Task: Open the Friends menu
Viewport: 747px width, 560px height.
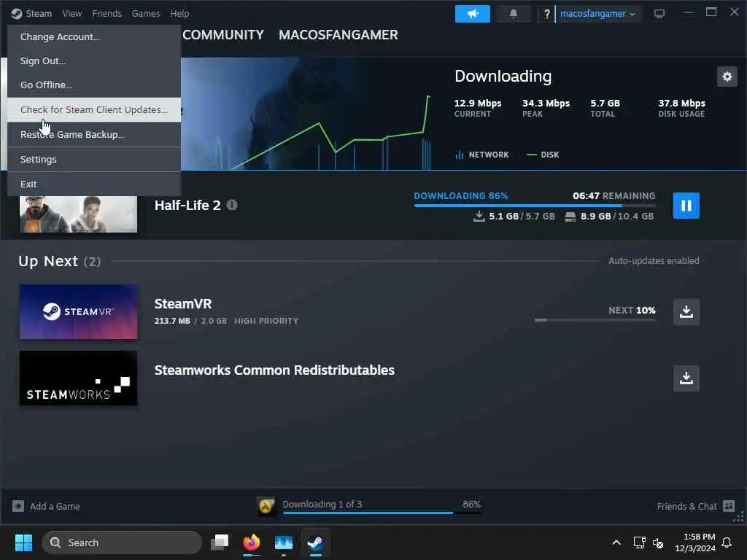Action: click(x=107, y=14)
